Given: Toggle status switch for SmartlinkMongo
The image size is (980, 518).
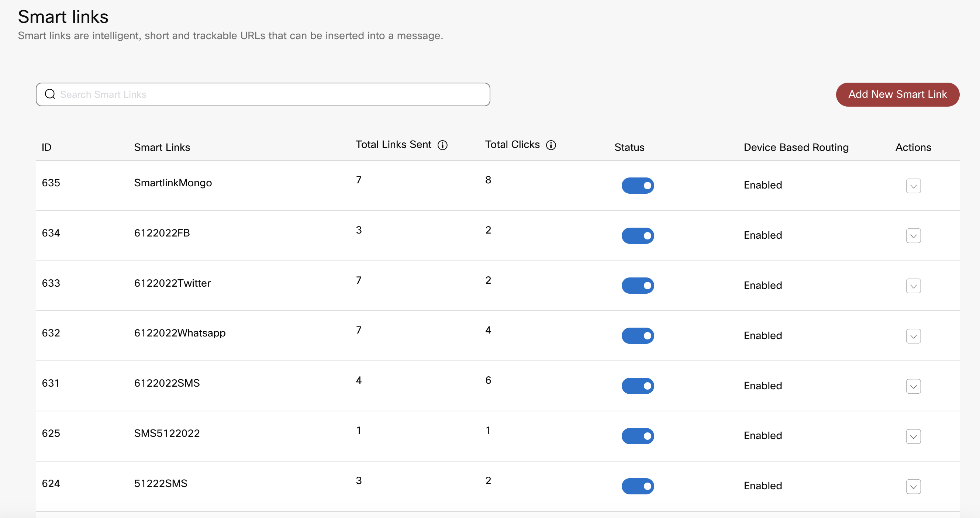Looking at the screenshot, I should [x=638, y=186].
